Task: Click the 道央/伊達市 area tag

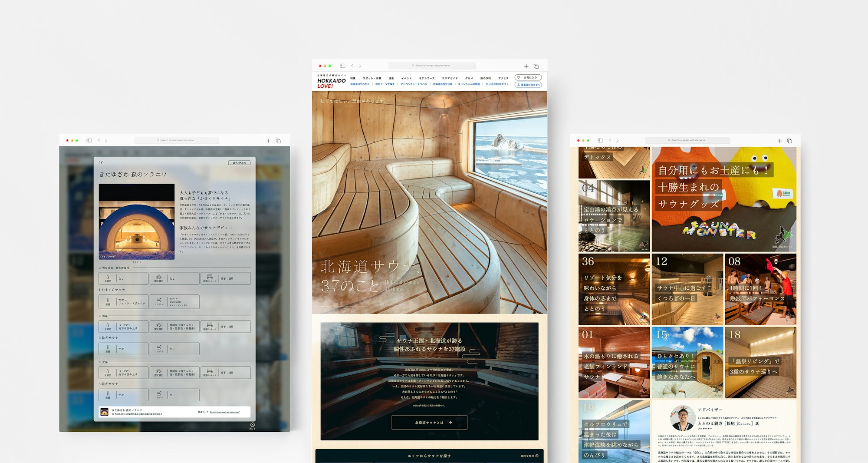Action: pyautogui.click(x=239, y=163)
